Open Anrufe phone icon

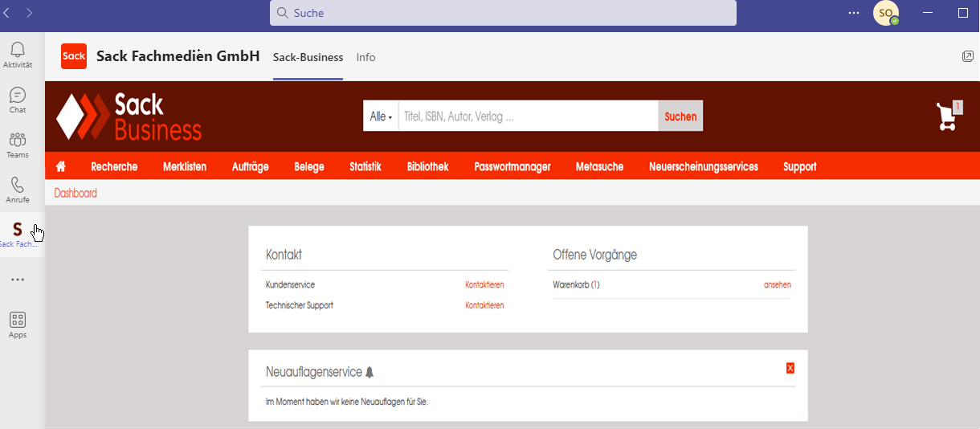point(18,186)
